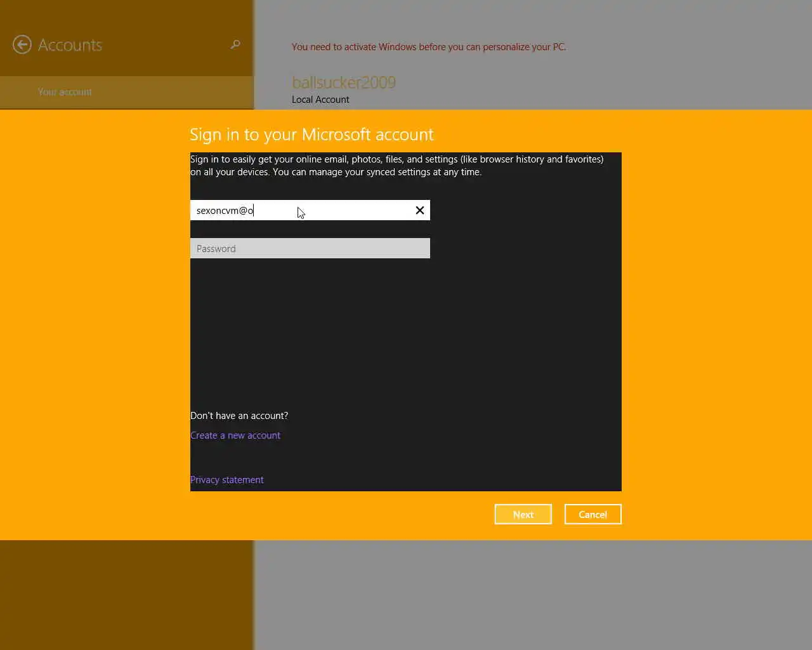
Task: Click the back arrow beside Accounts
Action: pos(22,44)
